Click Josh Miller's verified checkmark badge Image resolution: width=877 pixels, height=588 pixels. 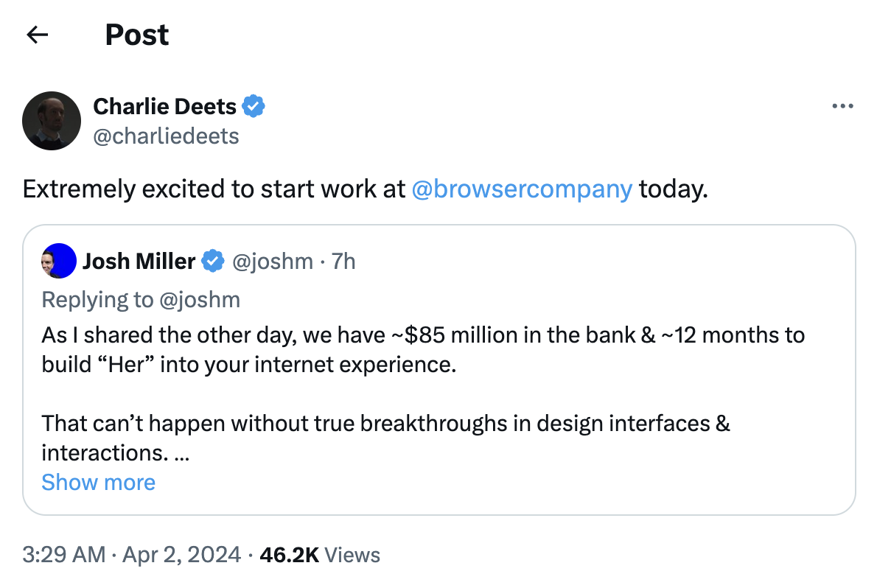(x=212, y=262)
